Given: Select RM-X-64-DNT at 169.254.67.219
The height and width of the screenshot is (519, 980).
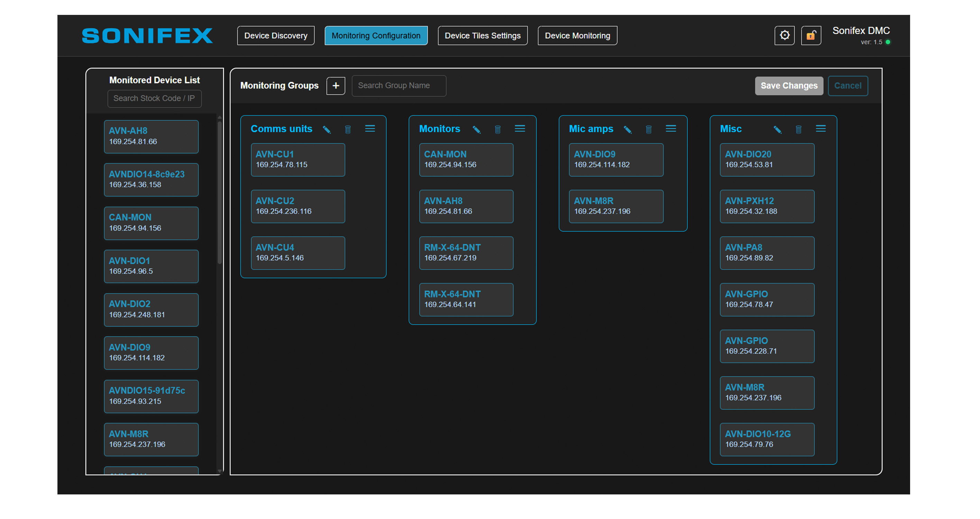Looking at the screenshot, I should pos(466,253).
